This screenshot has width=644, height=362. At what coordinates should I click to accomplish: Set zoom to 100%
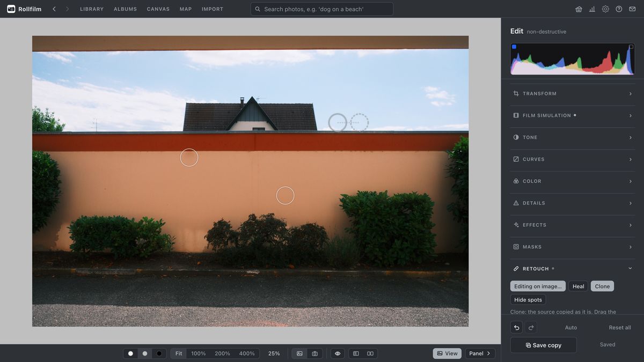199,353
